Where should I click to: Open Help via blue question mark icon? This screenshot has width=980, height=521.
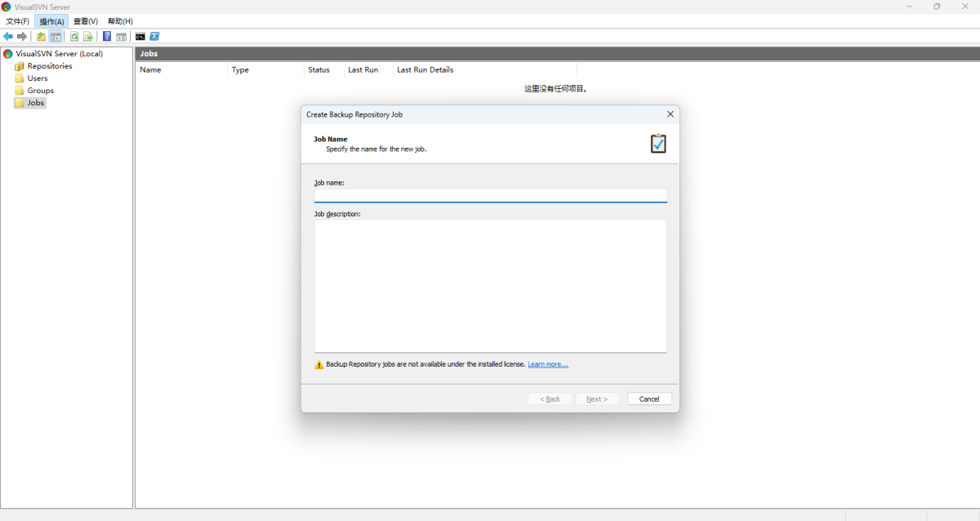click(x=107, y=37)
